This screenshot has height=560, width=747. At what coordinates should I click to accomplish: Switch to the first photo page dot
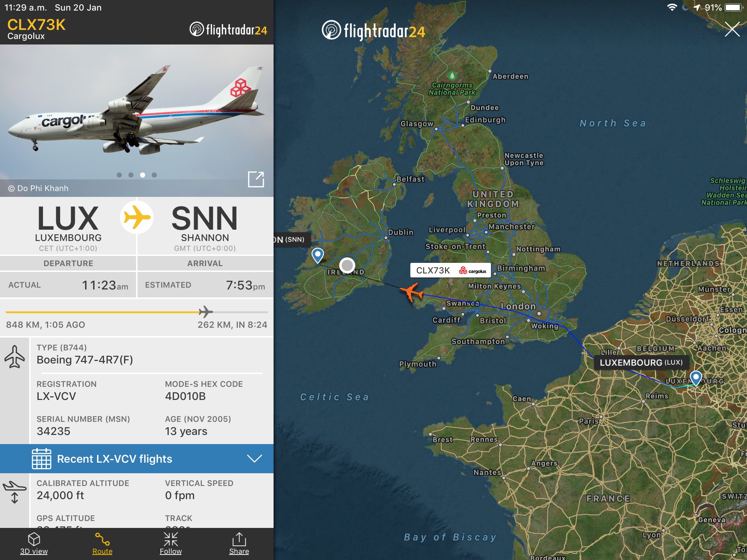point(119,175)
